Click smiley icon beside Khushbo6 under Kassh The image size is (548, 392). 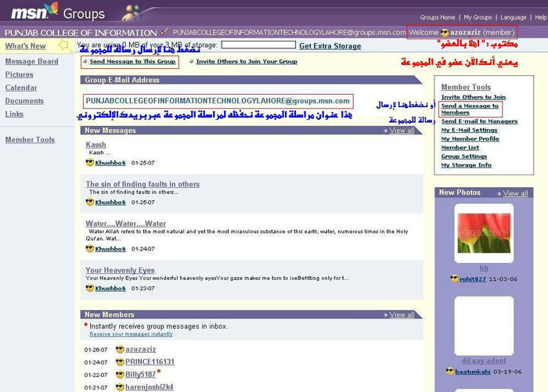[x=90, y=163]
